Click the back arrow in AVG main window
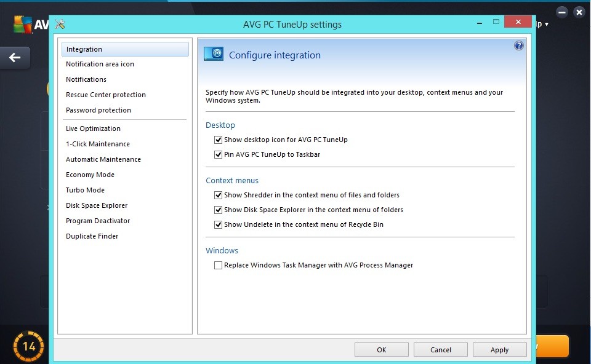 pyautogui.click(x=15, y=58)
